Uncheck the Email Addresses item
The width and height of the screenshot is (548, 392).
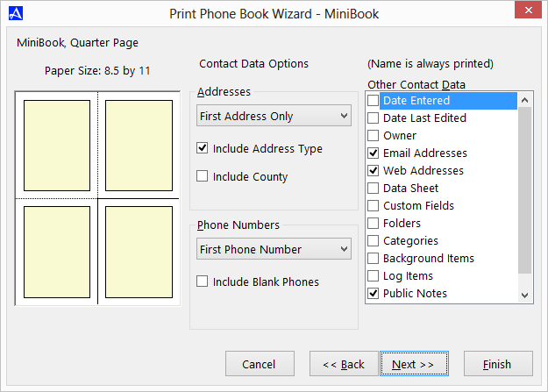point(374,153)
